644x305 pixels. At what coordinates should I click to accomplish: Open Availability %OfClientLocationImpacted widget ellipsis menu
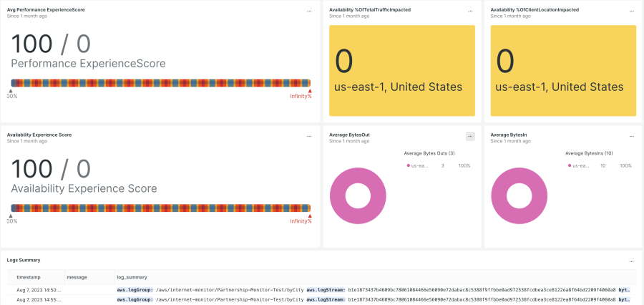pyautogui.click(x=630, y=11)
